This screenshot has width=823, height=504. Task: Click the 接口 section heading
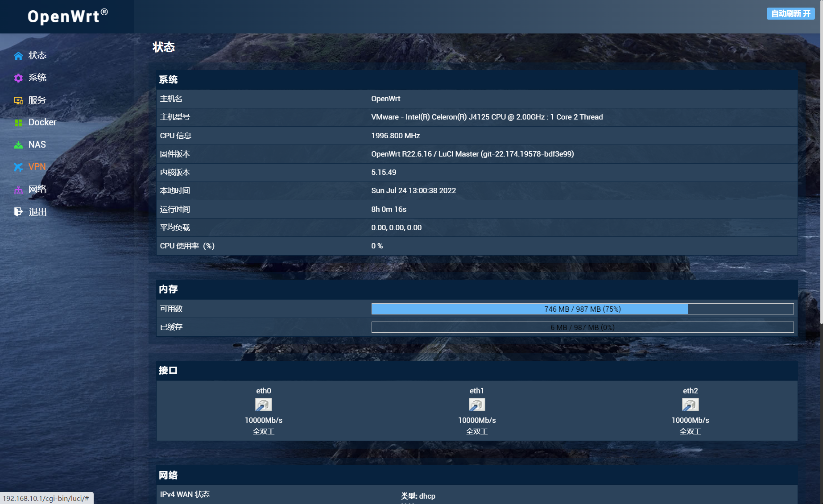coord(168,370)
